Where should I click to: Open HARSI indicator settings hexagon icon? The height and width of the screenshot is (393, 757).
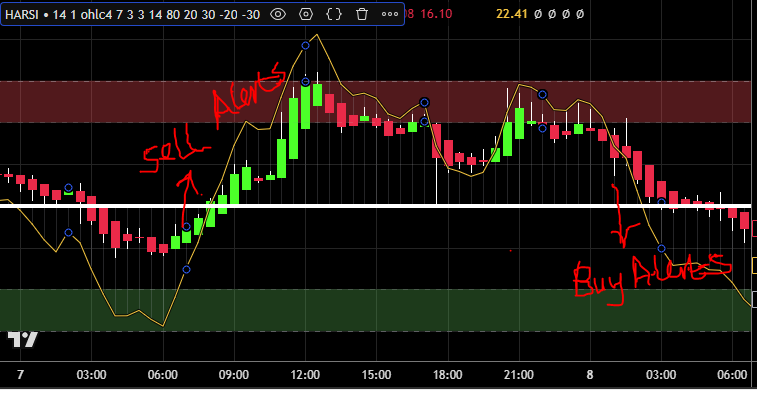pyautogui.click(x=306, y=14)
